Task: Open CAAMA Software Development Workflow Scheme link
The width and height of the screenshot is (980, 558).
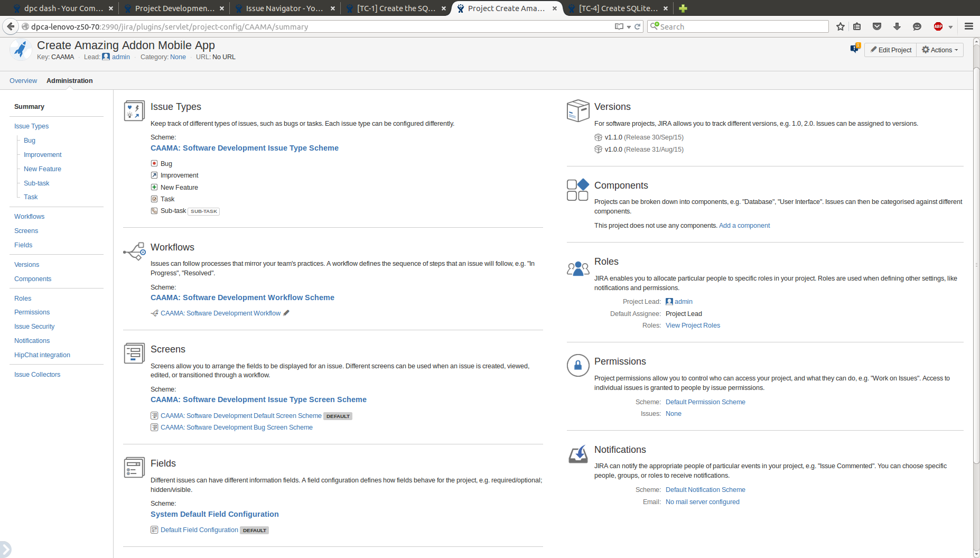Action: pyautogui.click(x=242, y=297)
